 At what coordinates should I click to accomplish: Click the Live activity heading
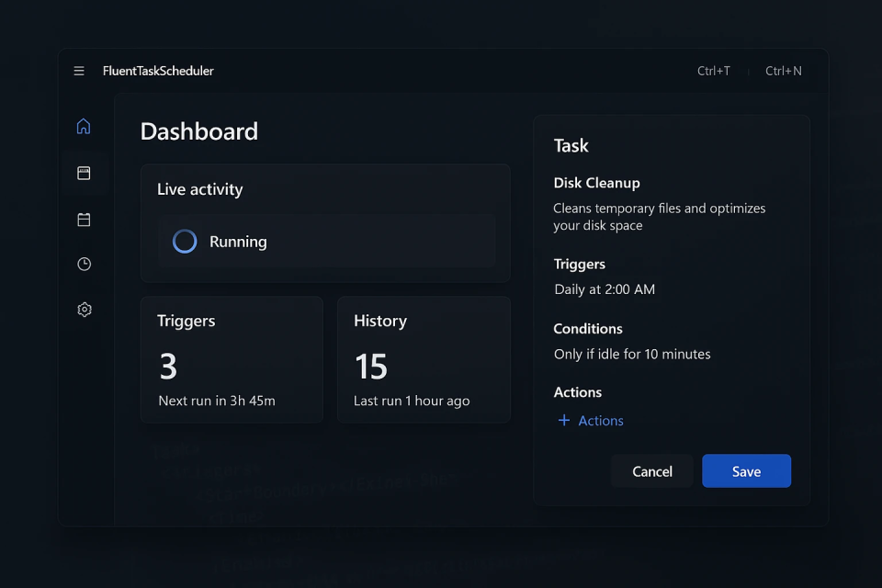point(199,189)
